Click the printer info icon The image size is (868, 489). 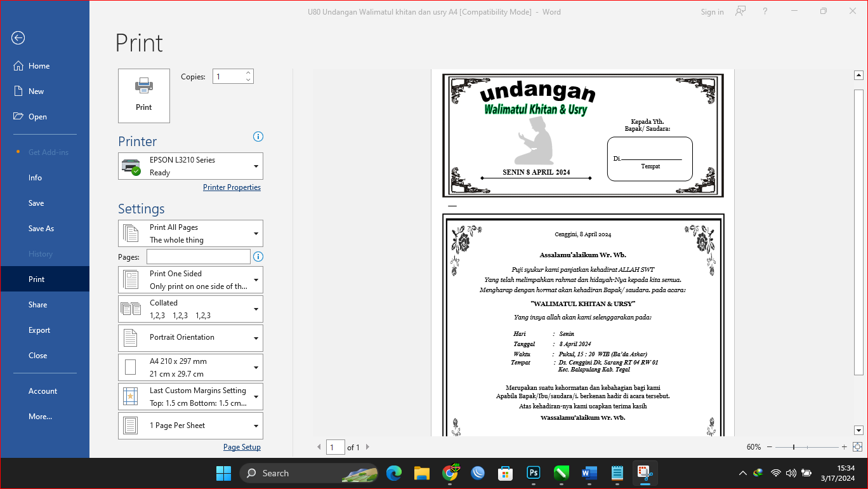[x=258, y=137]
